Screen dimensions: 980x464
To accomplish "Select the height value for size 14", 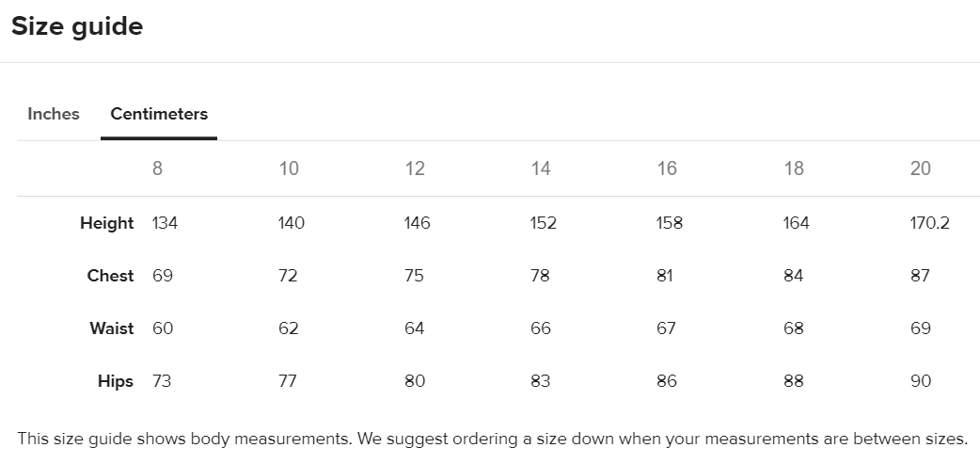I will (x=544, y=223).
